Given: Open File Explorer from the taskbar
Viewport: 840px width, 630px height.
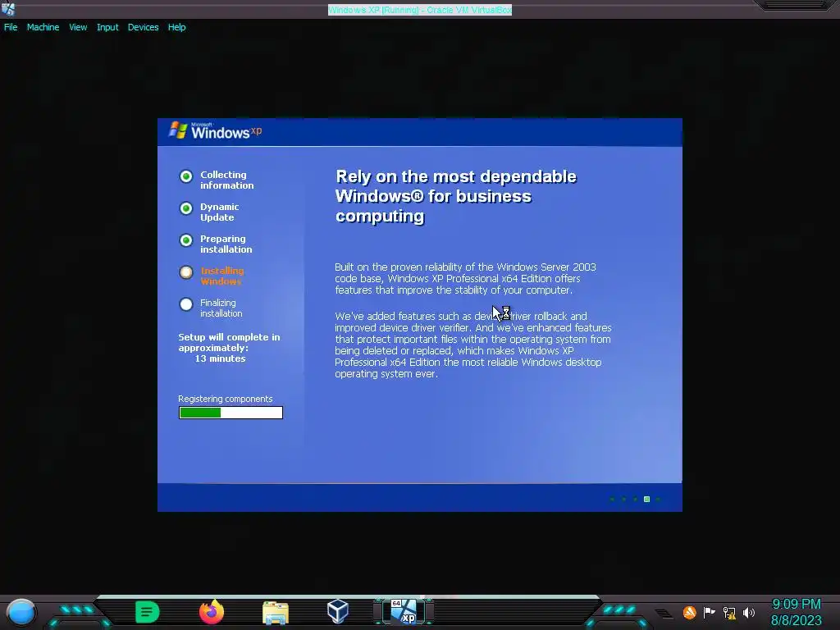Looking at the screenshot, I should 276,612.
